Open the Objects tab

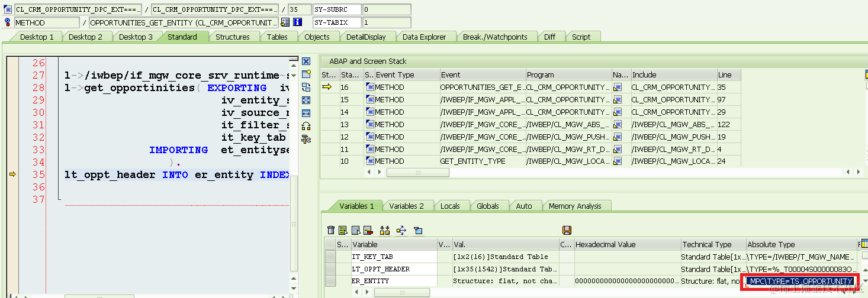tap(317, 37)
